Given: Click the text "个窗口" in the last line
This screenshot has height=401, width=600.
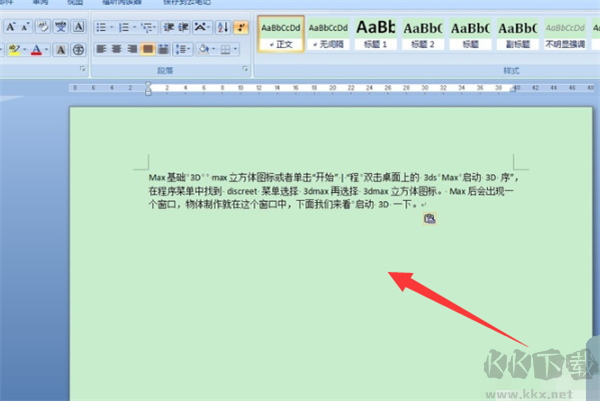Looking at the screenshot, I should coord(162,204).
